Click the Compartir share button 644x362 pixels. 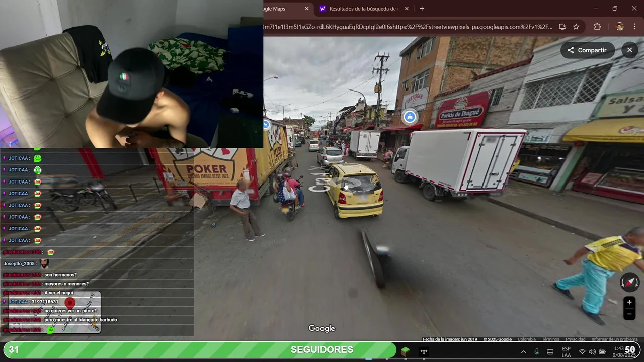(x=587, y=50)
